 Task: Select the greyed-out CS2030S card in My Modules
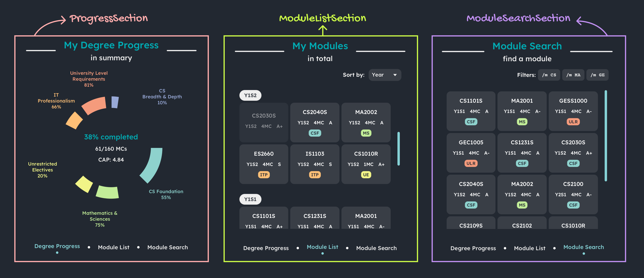(264, 122)
